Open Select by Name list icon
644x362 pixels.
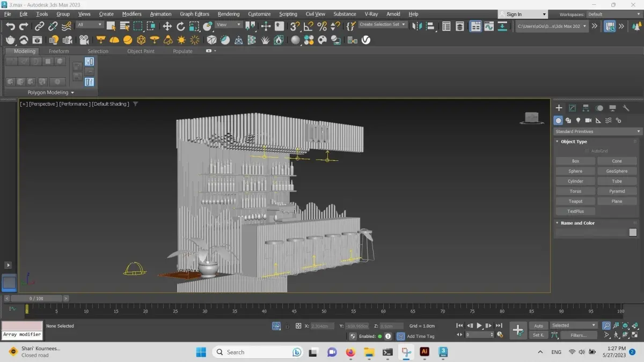(x=125, y=26)
